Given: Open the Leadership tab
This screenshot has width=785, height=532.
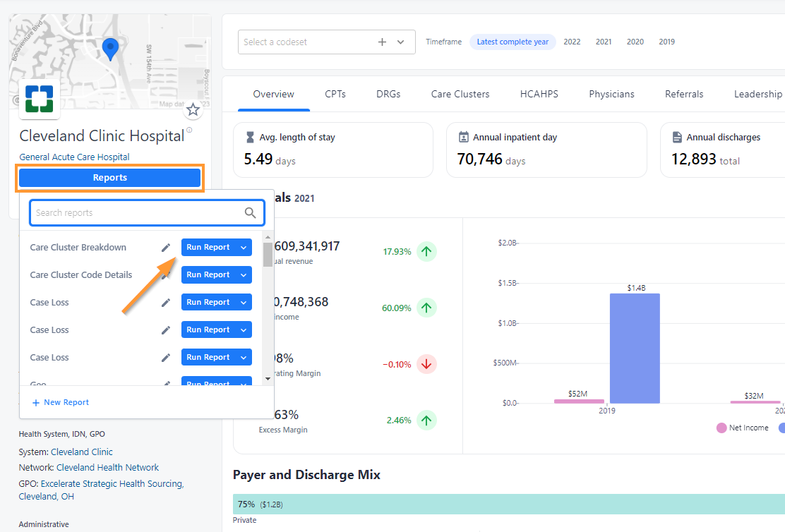Looking at the screenshot, I should [758, 94].
